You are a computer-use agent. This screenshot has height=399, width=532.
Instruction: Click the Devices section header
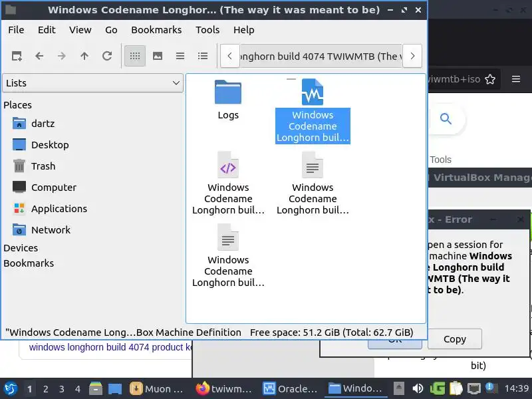(21, 248)
